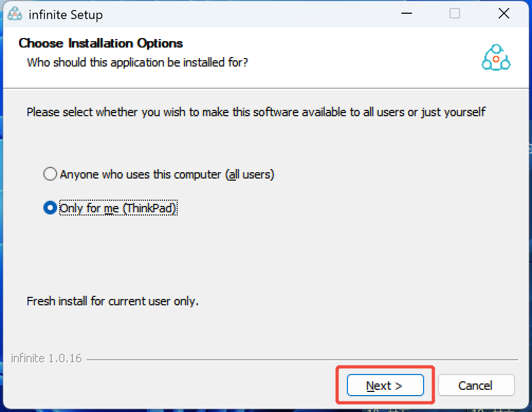Screen dimensions: 532x412
Task: Click the "Choose Installation Options" heading
Action: click(x=100, y=43)
